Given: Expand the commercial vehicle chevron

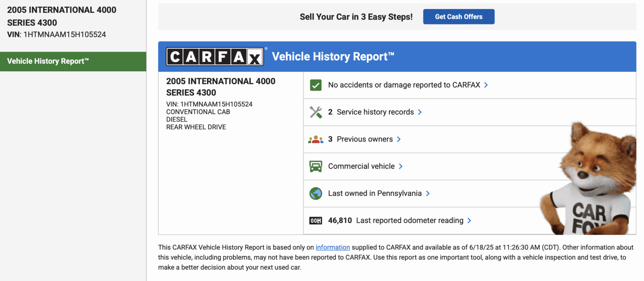Looking at the screenshot, I should [x=401, y=166].
